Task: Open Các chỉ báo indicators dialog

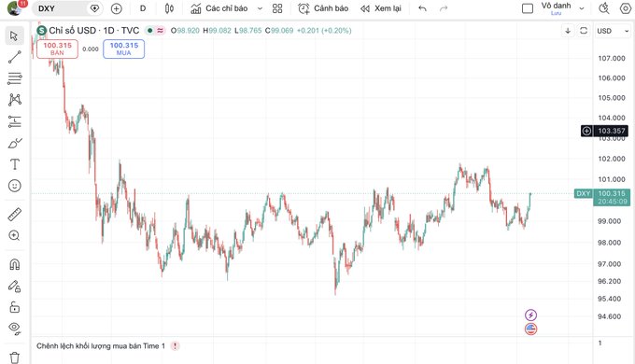Action: click(x=219, y=8)
